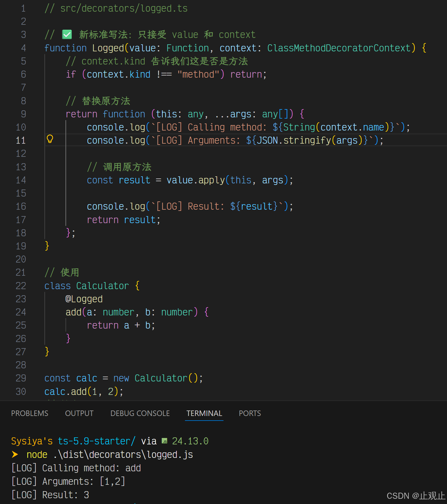The height and width of the screenshot is (504, 447).
Task: Click line number 9 in the gutter
Action: click(24, 114)
